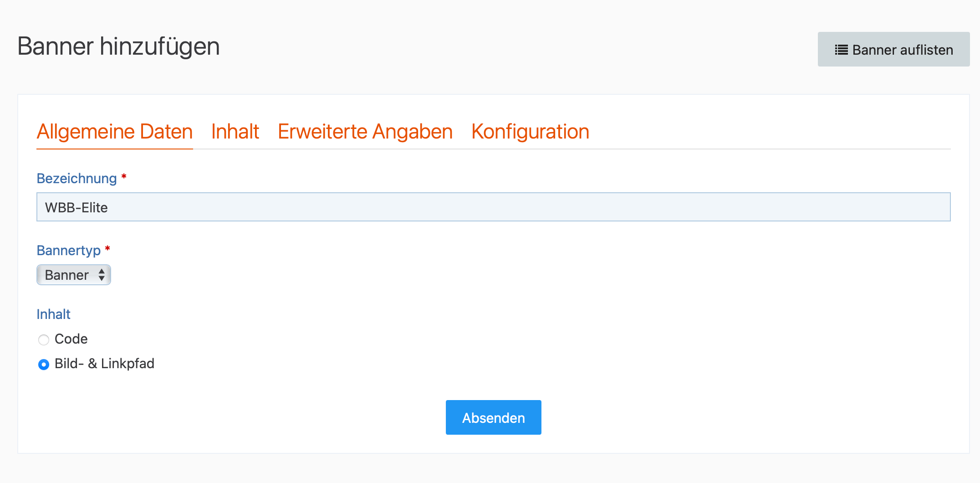Select the Bild- & Linkpfad radio button
Viewport: 980px width, 483px height.
[44, 364]
